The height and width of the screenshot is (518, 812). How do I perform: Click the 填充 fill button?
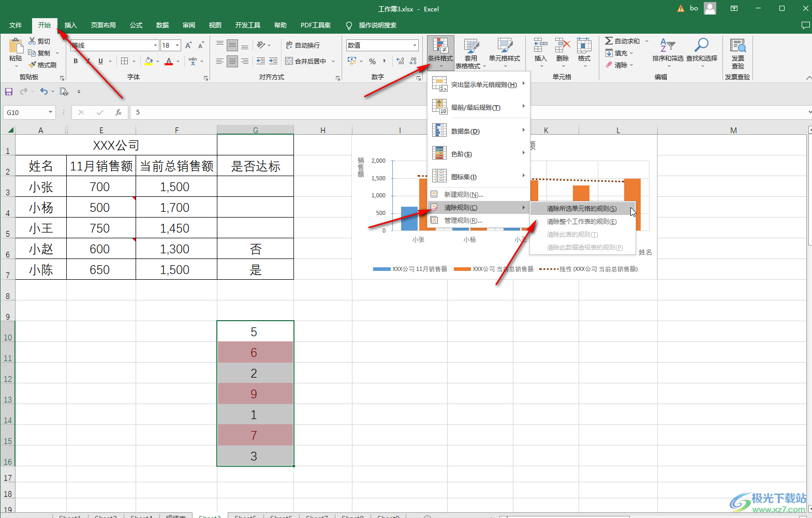coord(619,53)
